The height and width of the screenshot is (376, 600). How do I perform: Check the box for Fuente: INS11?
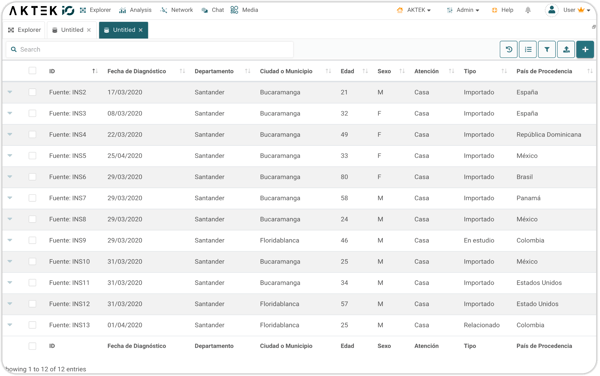32,283
